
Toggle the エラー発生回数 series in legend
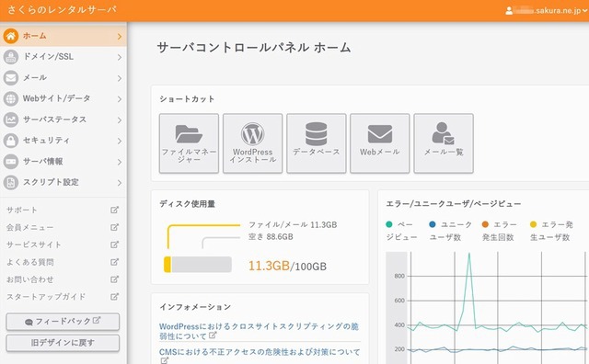click(499, 231)
